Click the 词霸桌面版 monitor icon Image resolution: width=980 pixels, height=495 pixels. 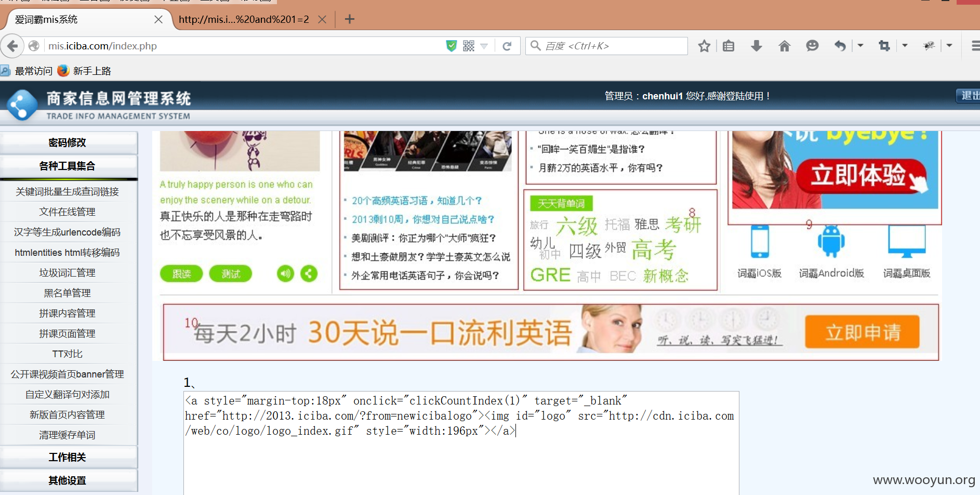(x=907, y=241)
